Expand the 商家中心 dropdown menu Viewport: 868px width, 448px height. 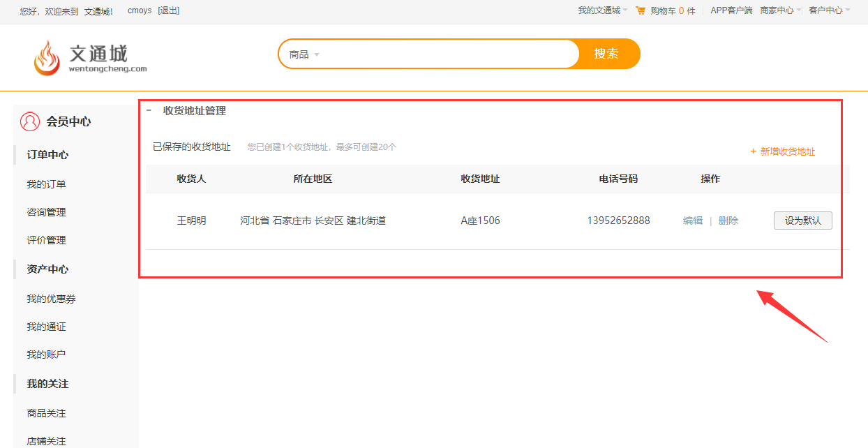pyautogui.click(x=781, y=10)
